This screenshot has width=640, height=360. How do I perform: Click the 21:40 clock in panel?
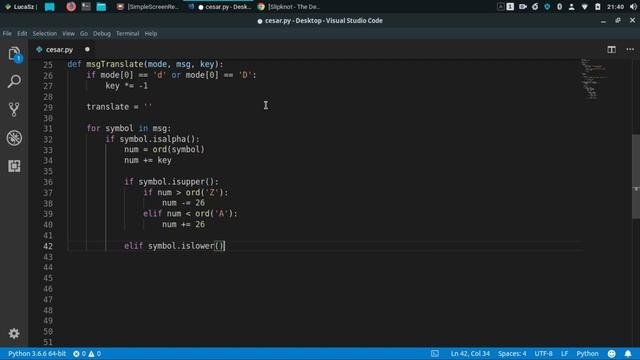(615, 7)
